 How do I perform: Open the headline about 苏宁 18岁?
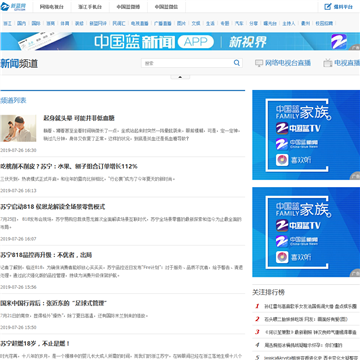[35, 343]
